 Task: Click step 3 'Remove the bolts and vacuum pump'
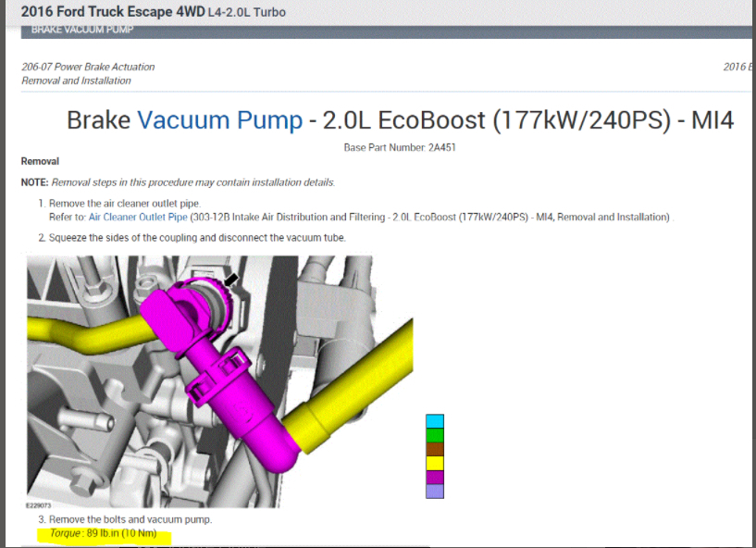(x=130, y=519)
